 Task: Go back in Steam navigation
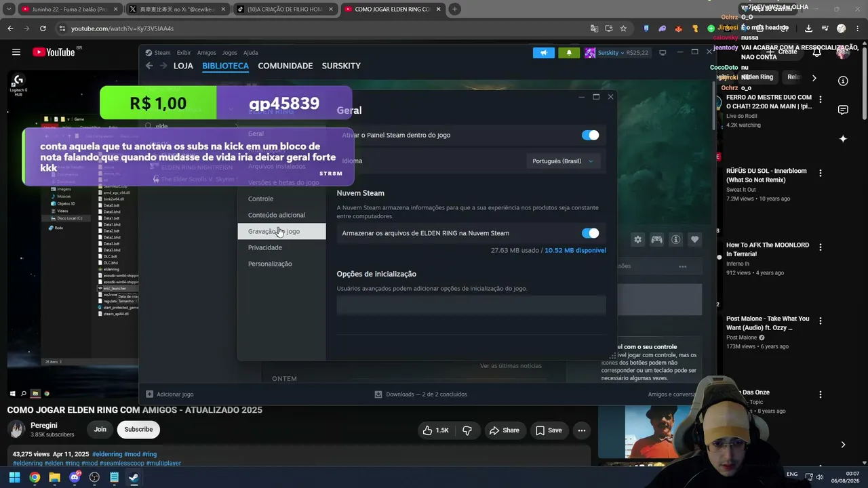coord(149,66)
